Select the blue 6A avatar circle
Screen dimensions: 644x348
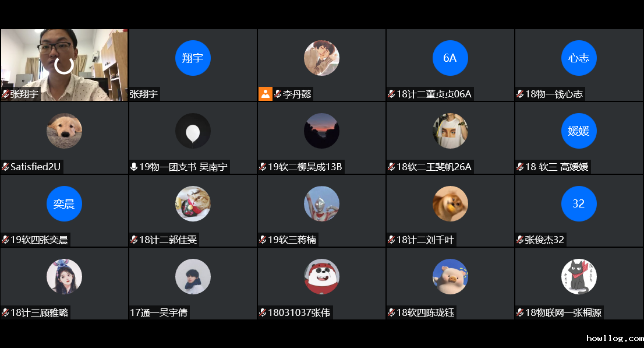(450, 58)
